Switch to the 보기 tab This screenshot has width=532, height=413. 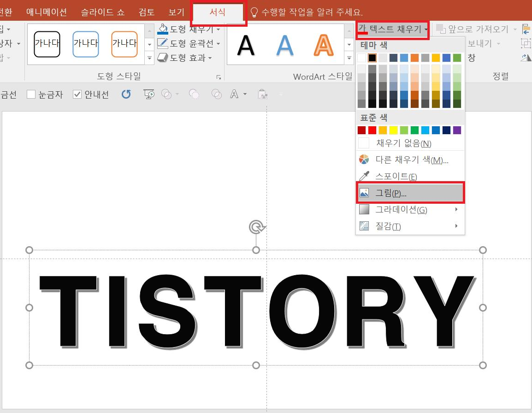[x=176, y=12]
